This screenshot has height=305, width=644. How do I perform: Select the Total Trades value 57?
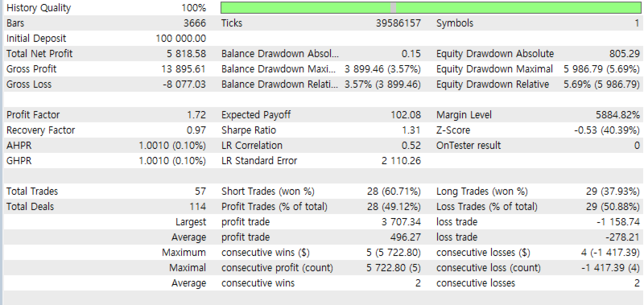200,192
